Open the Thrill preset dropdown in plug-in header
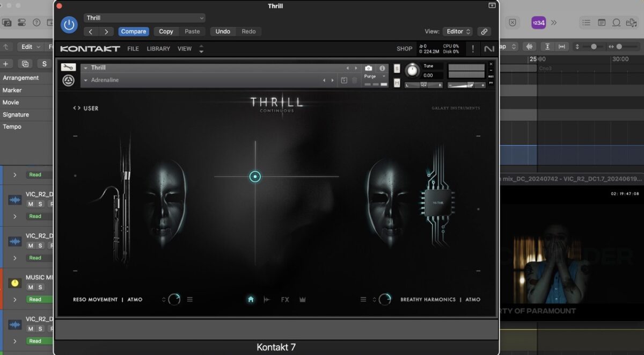This screenshot has height=355, width=644. [x=144, y=18]
